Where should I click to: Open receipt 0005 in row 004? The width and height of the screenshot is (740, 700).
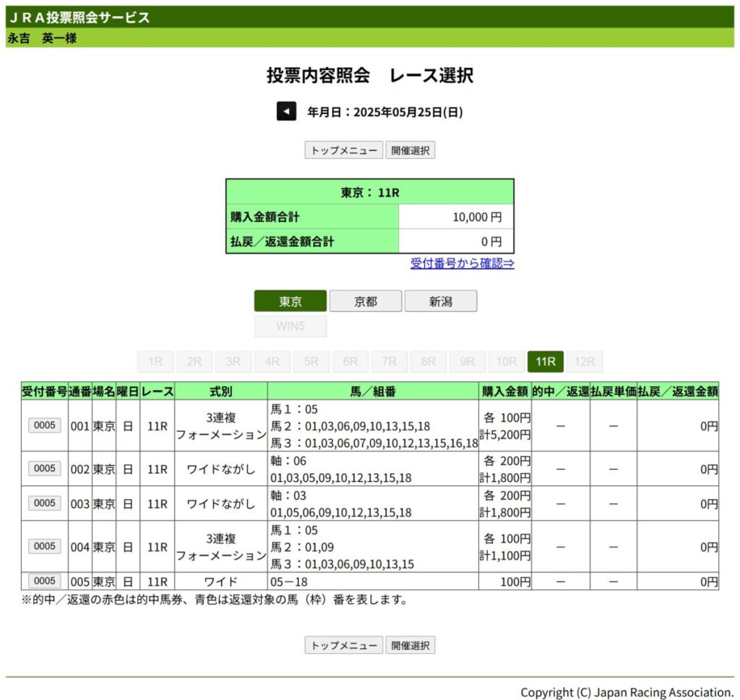(x=45, y=546)
